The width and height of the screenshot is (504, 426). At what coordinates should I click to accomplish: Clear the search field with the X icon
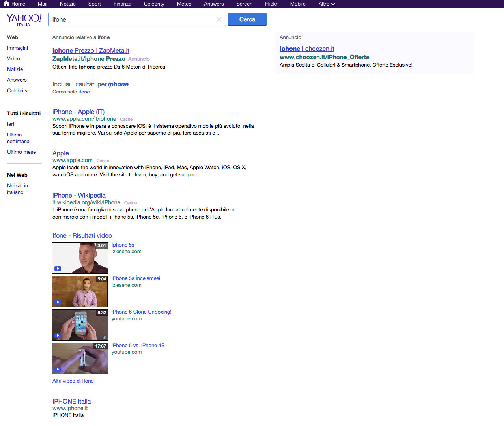tap(219, 19)
